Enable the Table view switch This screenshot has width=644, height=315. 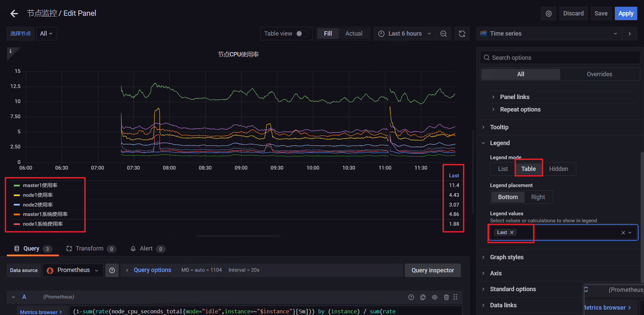tap(302, 34)
